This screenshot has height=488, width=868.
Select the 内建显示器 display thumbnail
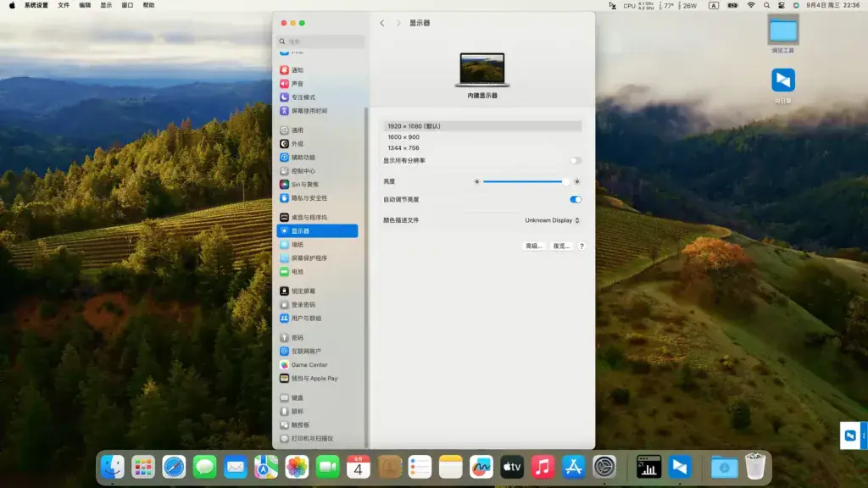482,69
